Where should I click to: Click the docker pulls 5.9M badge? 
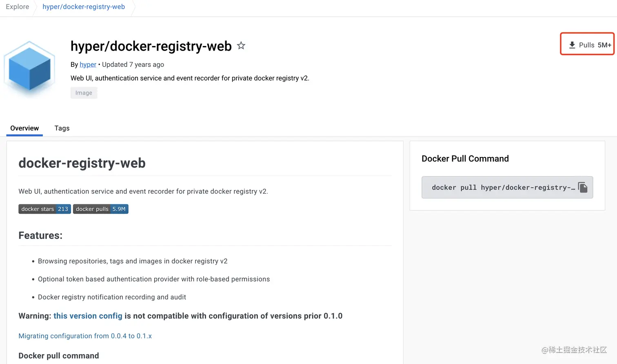[x=101, y=209]
